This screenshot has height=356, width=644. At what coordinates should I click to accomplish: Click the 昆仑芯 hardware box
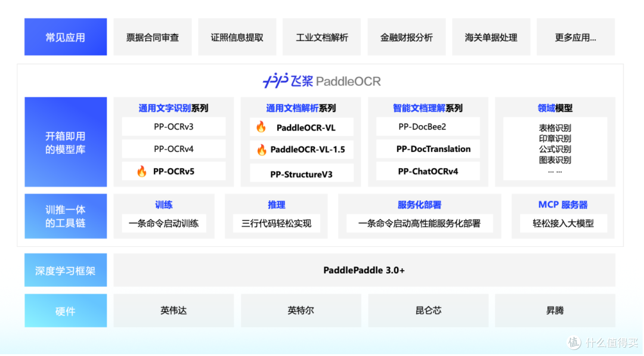pos(428,311)
